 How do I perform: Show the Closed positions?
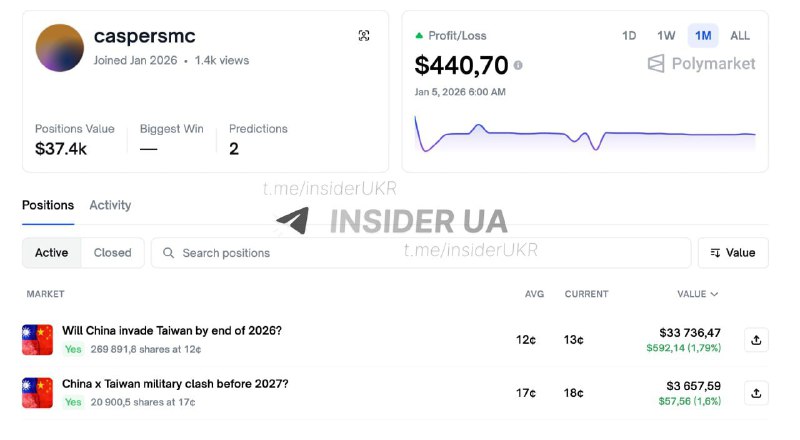tap(112, 253)
